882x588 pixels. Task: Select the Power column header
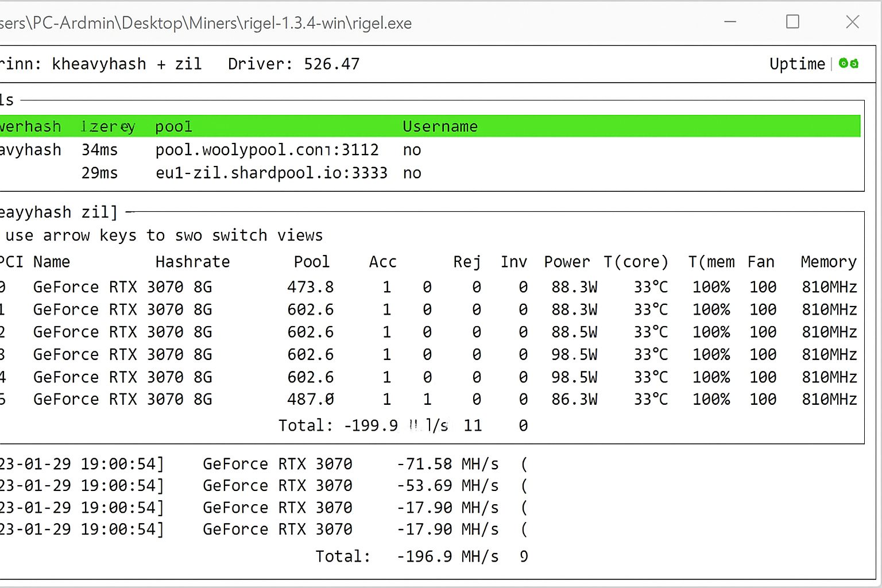pos(566,262)
